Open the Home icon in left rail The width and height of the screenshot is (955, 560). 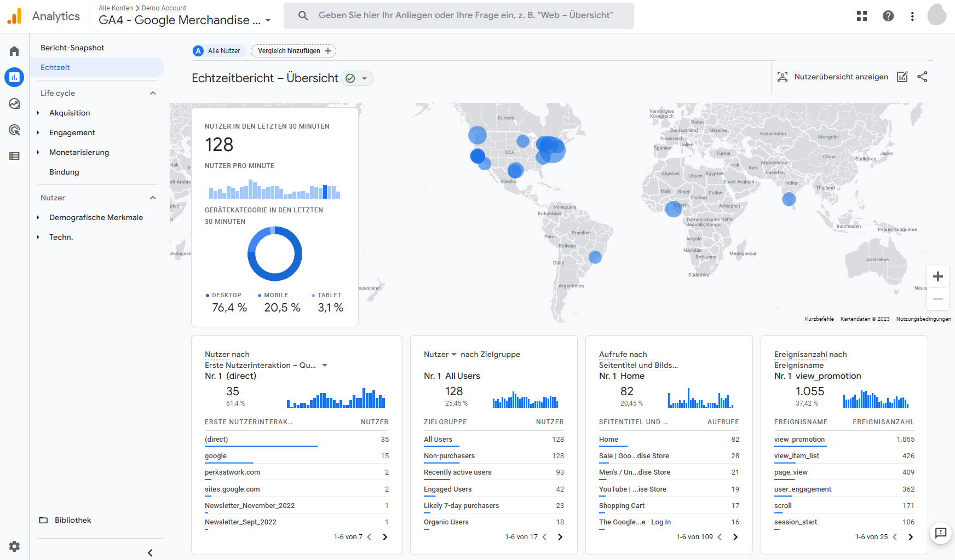(x=14, y=51)
